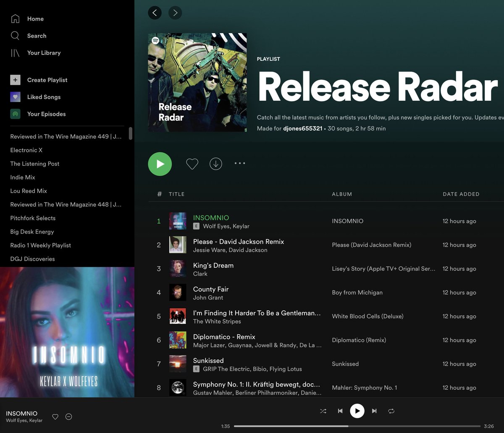Open the Big Desk Energy playlist

click(x=32, y=232)
